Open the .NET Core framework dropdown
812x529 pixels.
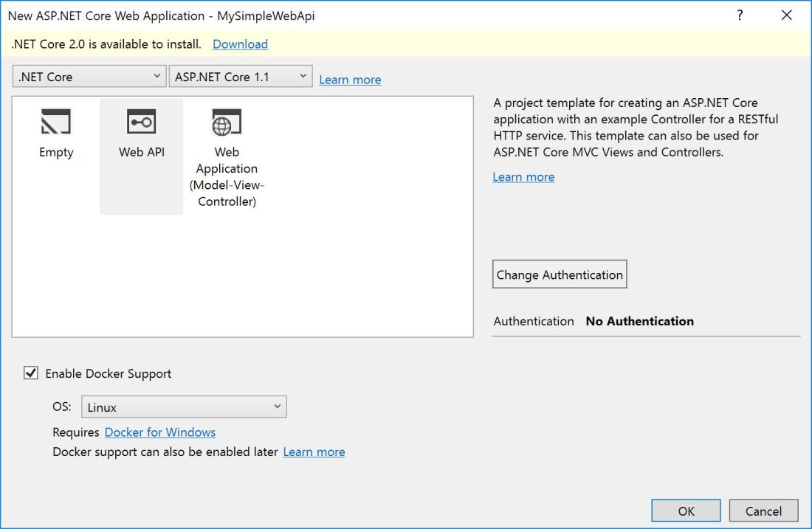click(89, 77)
